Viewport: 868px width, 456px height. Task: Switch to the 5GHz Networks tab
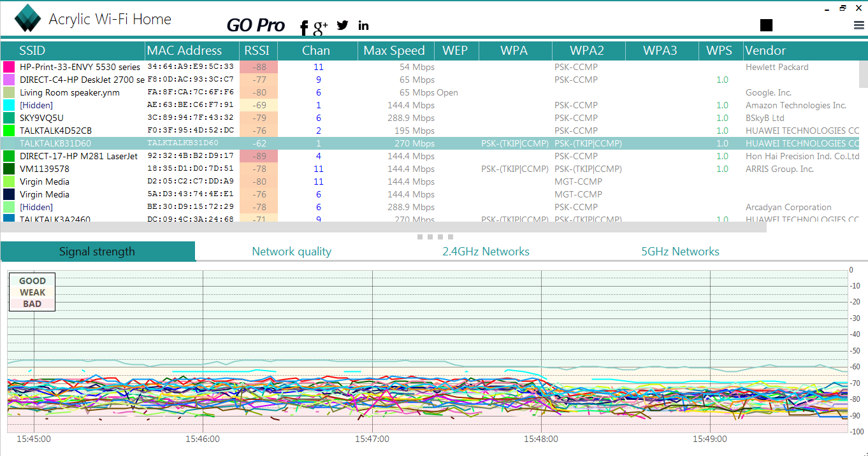(680, 251)
